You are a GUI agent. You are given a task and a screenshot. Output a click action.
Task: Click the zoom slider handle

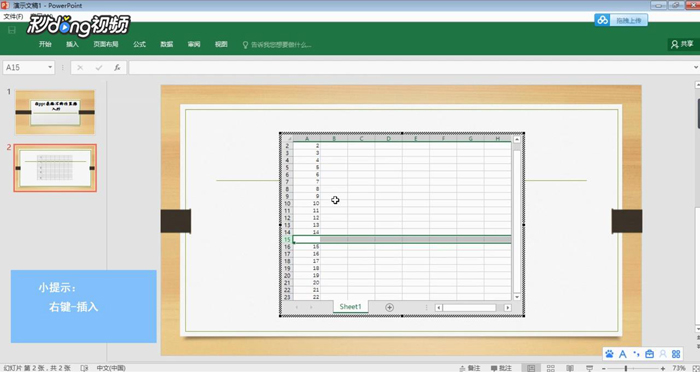tap(626, 368)
